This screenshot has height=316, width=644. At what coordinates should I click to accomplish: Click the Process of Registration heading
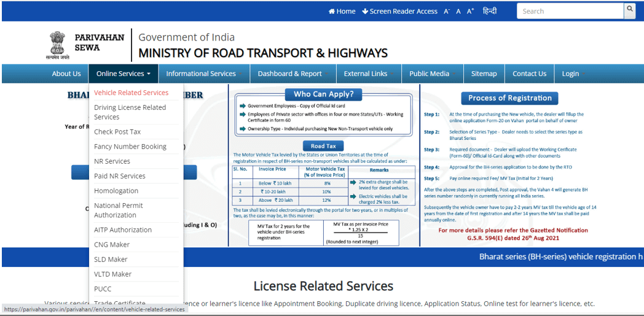[x=509, y=98]
